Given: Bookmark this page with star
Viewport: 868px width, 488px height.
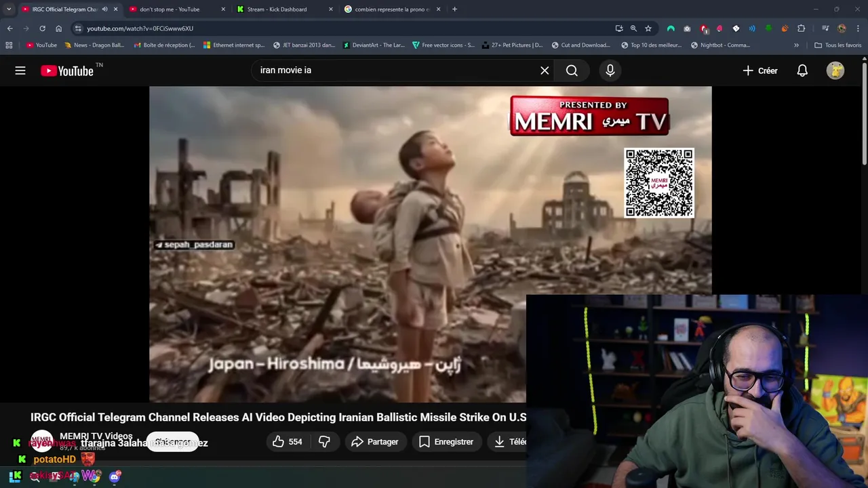Looking at the screenshot, I should click(648, 28).
